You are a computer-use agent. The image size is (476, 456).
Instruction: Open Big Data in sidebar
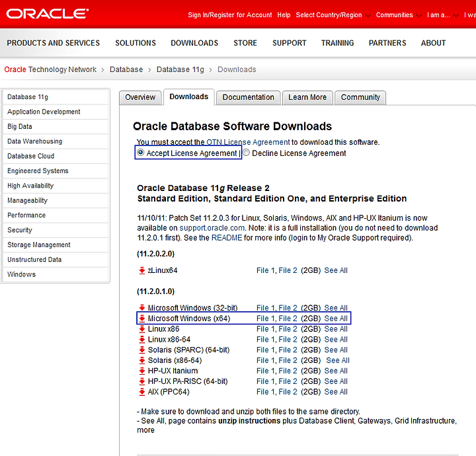click(x=56, y=126)
